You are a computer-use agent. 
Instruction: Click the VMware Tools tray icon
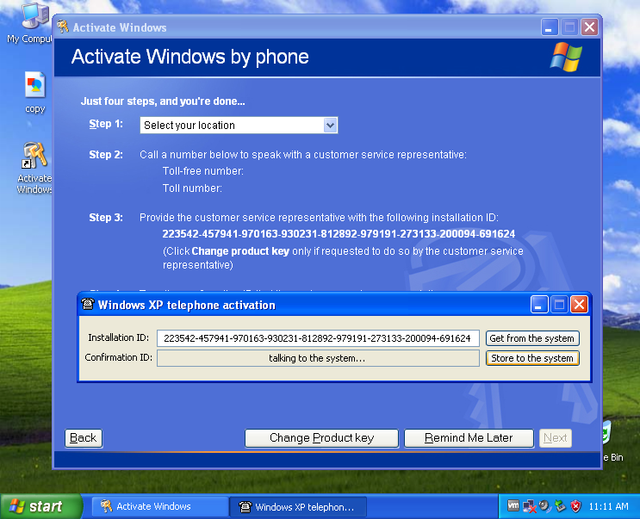[514, 506]
